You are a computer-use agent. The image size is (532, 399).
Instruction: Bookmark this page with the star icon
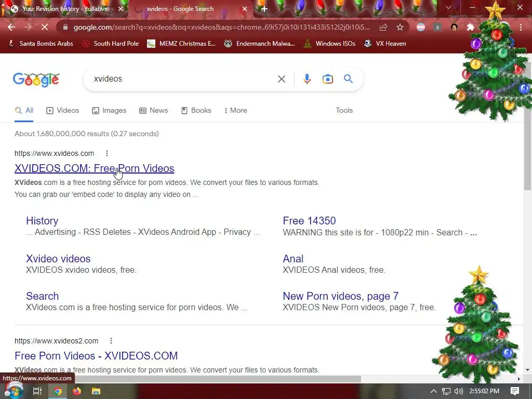(x=400, y=27)
